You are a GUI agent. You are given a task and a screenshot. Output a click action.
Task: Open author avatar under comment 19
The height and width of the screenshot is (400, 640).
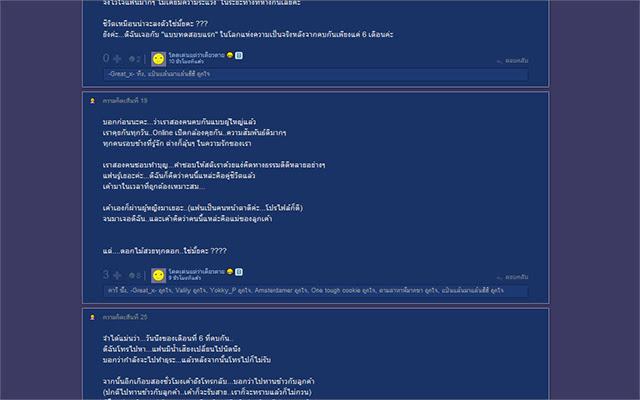pyautogui.click(x=158, y=275)
